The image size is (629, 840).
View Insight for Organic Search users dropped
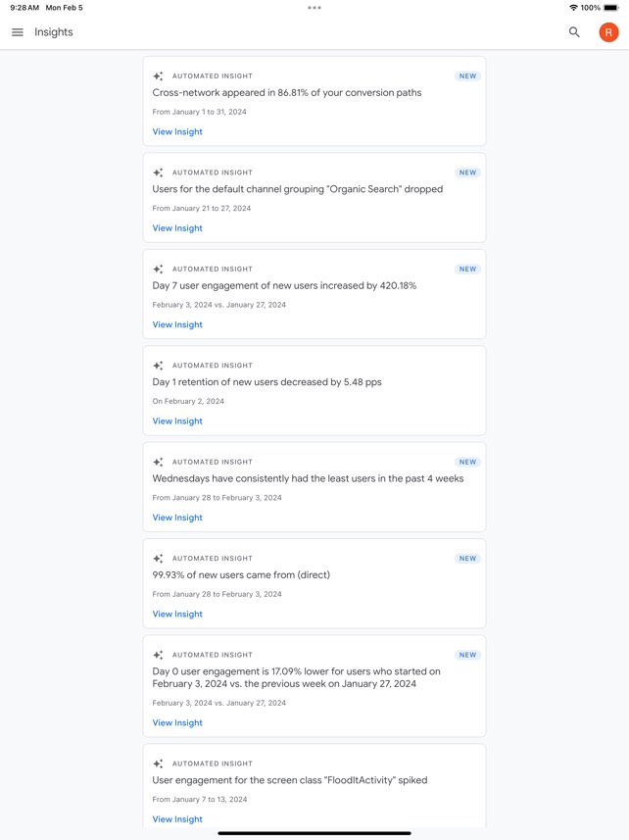point(177,228)
